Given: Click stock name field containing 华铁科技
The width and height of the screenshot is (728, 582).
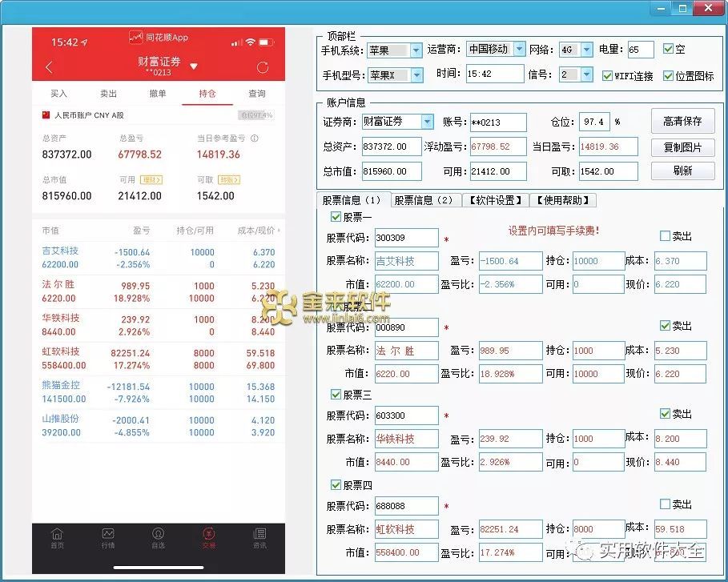Looking at the screenshot, I should 406,439.
